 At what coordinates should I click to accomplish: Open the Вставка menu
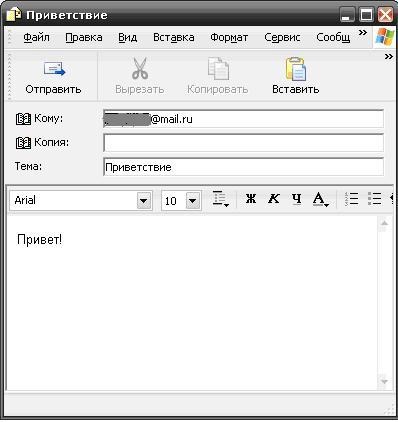pos(174,37)
